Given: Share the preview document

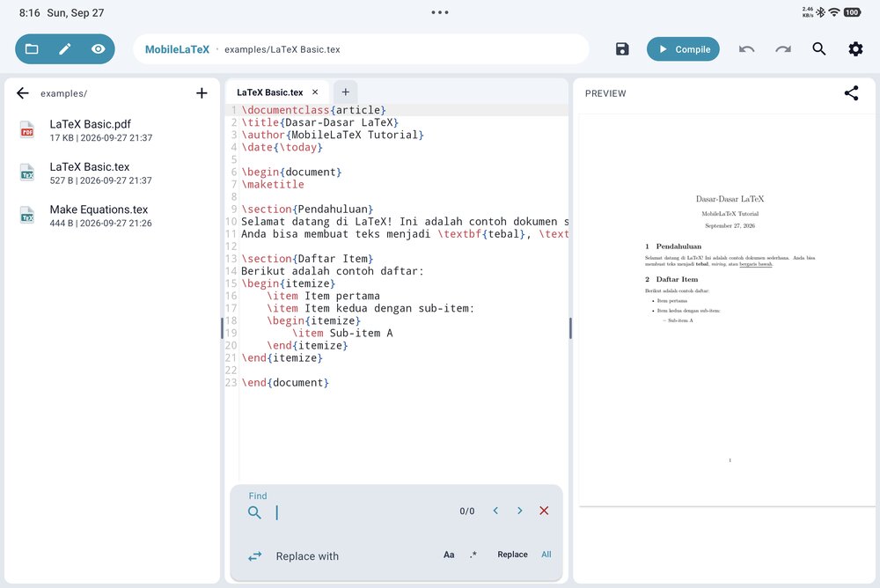Looking at the screenshot, I should tap(851, 93).
